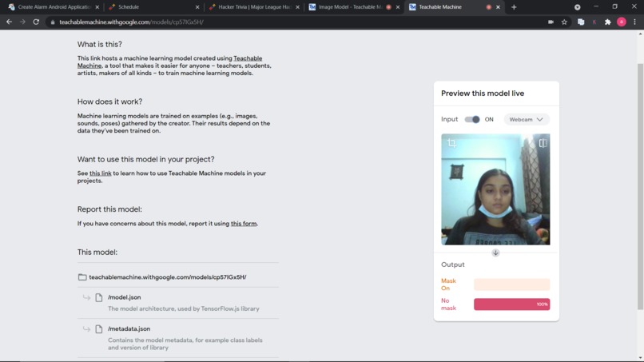Click the 'Output' section label
Viewport: 644px width, 362px height.
(452, 265)
